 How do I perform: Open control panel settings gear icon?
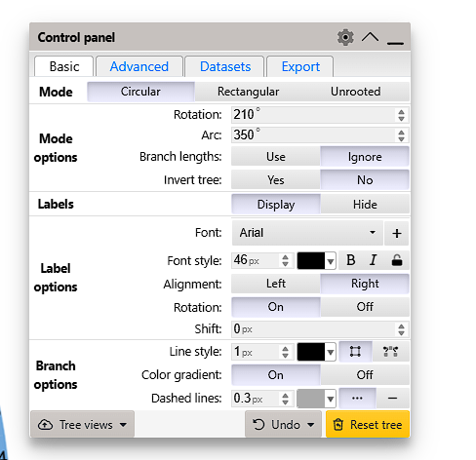point(345,37)
